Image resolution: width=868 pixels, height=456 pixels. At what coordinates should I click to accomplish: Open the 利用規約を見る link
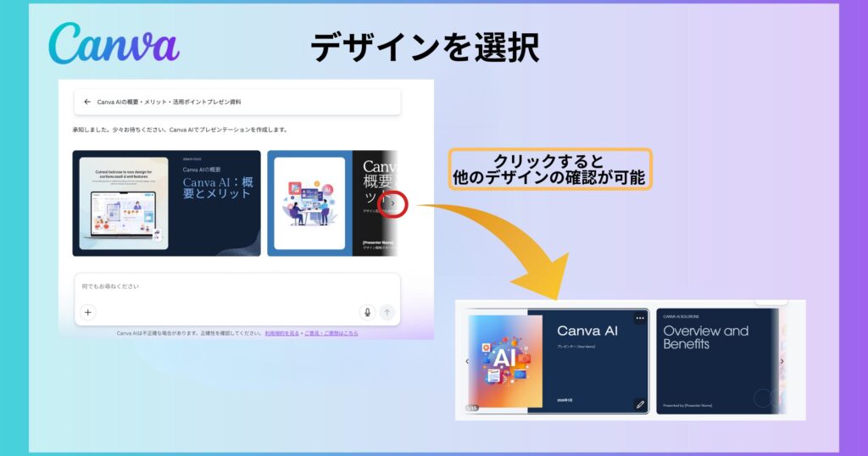pyautogui.click(x=281, y=333)
